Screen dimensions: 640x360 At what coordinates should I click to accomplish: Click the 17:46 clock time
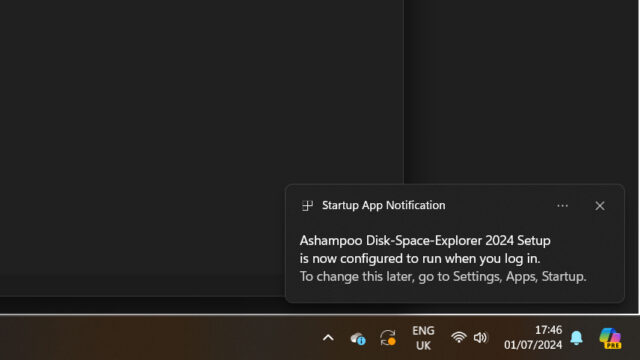(x=548, y=330)
